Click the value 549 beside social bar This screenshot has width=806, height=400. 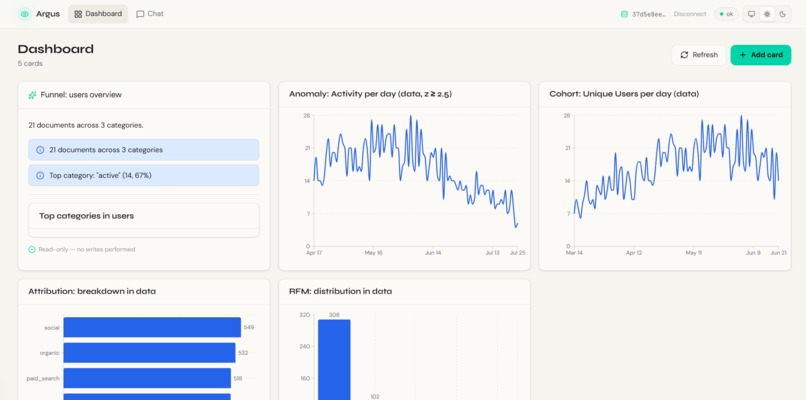(249, 328)
